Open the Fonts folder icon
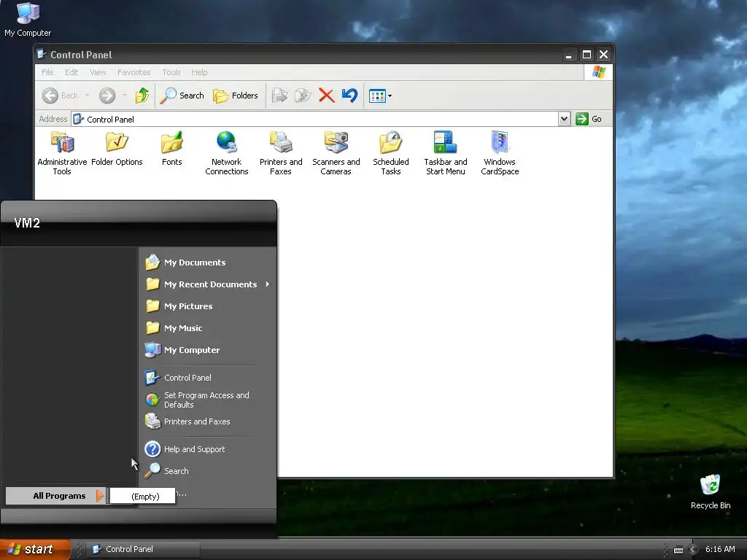This screenshot has width=747, height=560. tap(171, 149)
